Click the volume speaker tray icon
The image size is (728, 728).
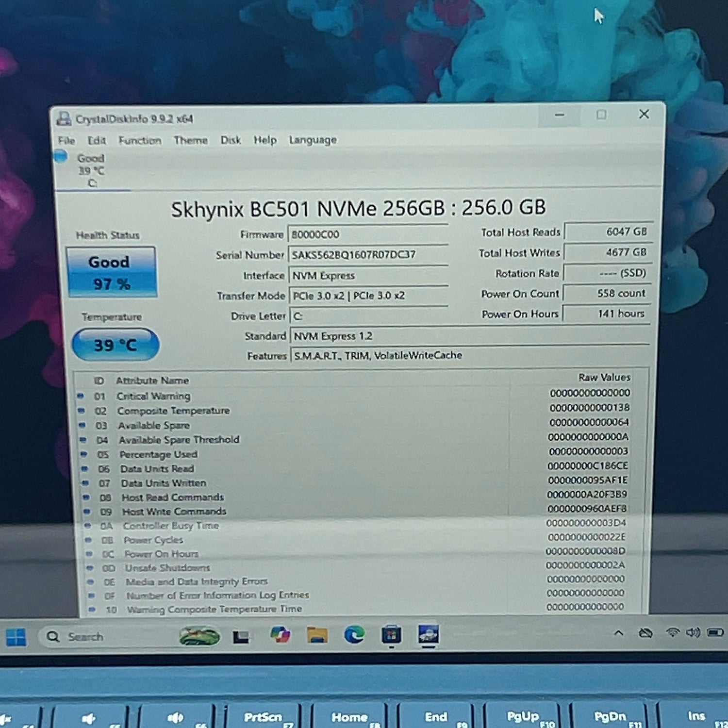point(693,632)
